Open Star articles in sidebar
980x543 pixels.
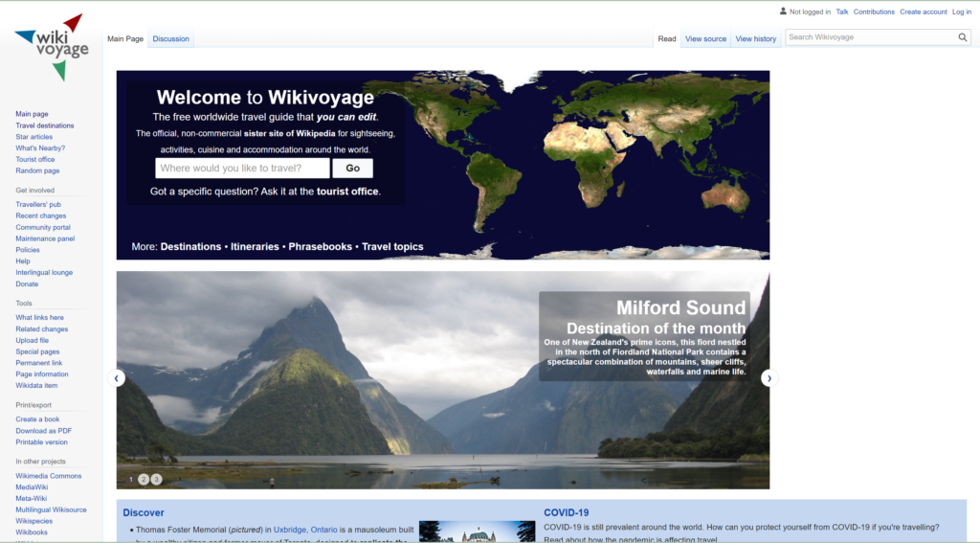tap(33, 136)
